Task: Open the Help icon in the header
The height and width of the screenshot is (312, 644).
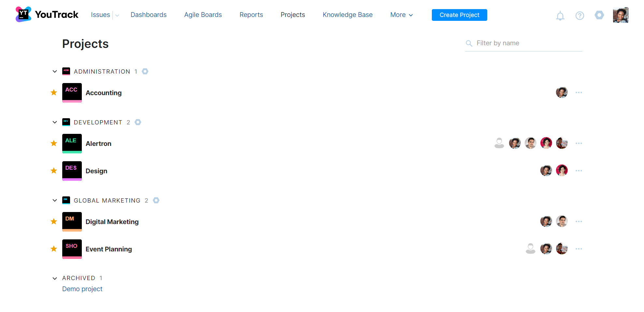Action: point(580,15)
